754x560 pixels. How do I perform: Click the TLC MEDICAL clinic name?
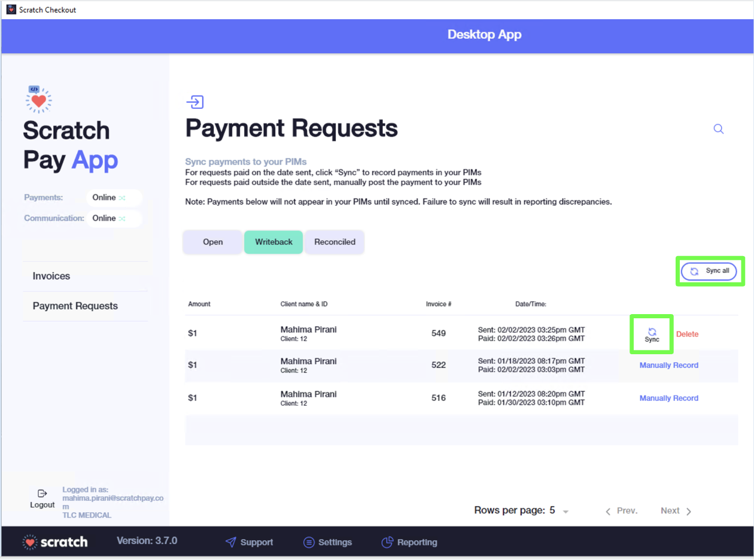[87, 515]
